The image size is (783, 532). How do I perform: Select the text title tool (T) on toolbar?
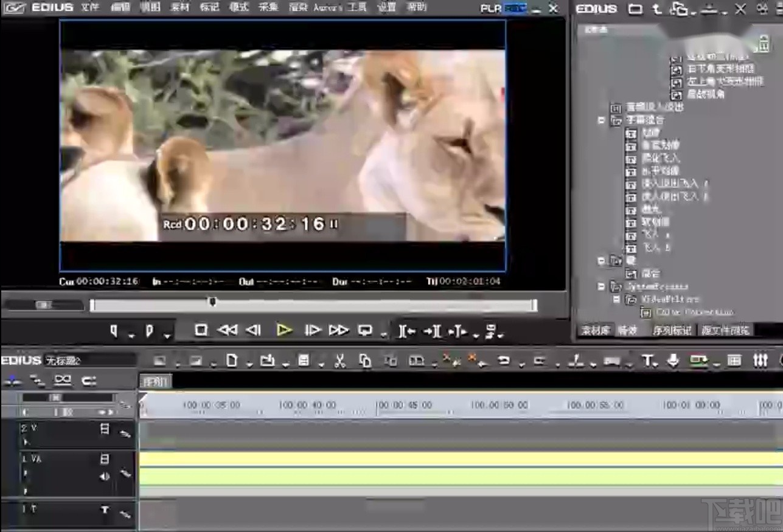(x=648, y=361)
